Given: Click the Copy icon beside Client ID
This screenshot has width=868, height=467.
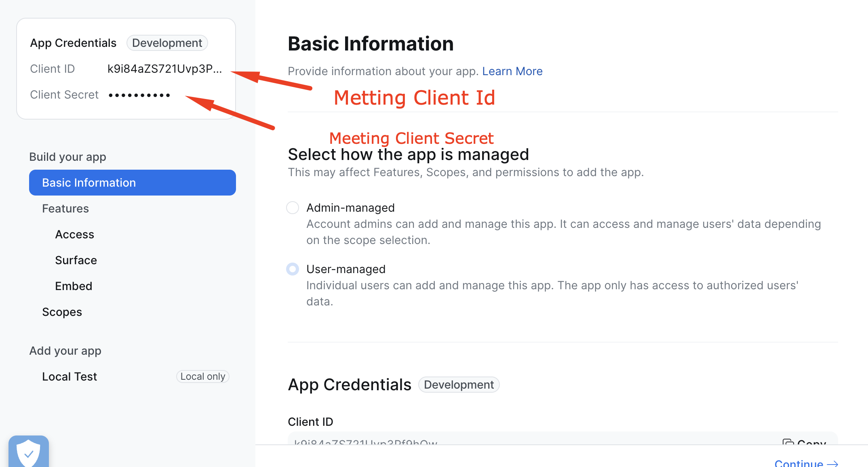Looking at the screenshot, I should (x=788, y=442).
